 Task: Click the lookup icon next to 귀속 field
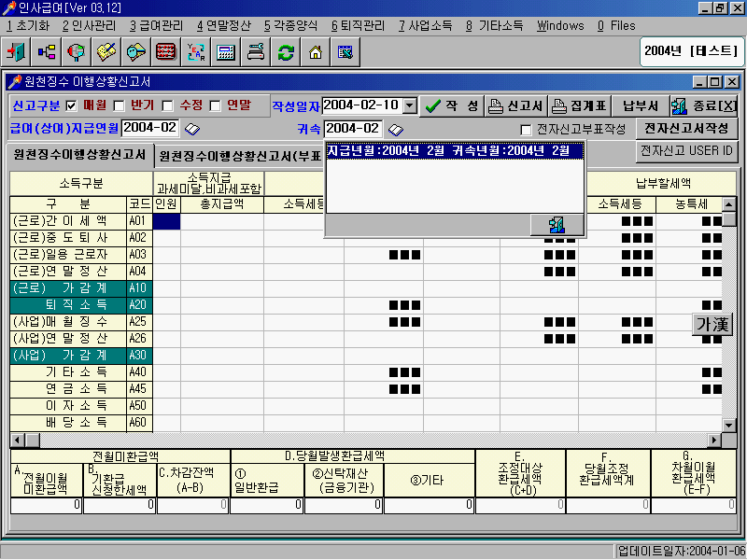pyautogui.click(x=395, y=129)
